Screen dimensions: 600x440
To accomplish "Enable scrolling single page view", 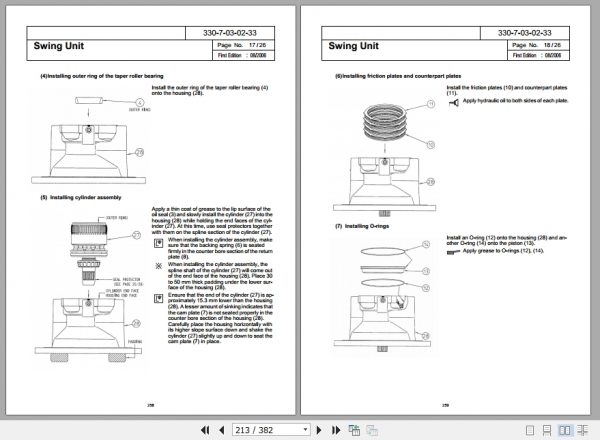I will click(547, 430).
